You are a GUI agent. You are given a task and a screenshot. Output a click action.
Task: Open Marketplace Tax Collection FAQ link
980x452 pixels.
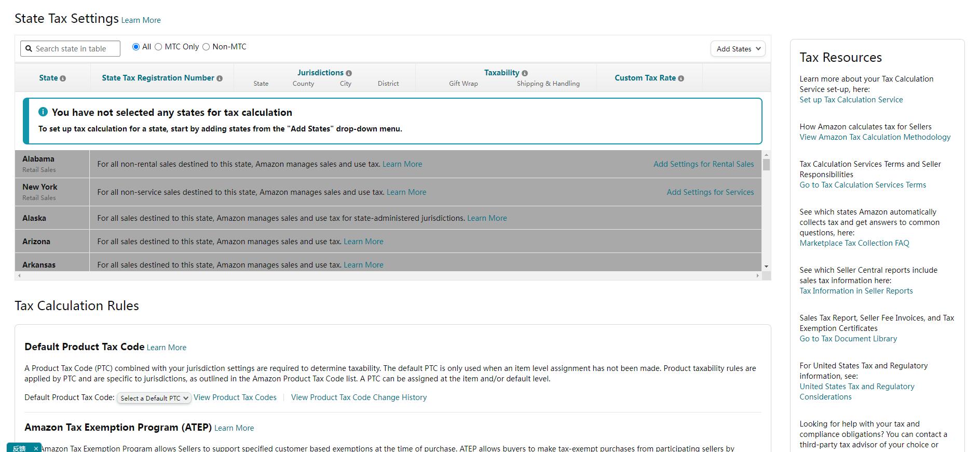point(854,243)
